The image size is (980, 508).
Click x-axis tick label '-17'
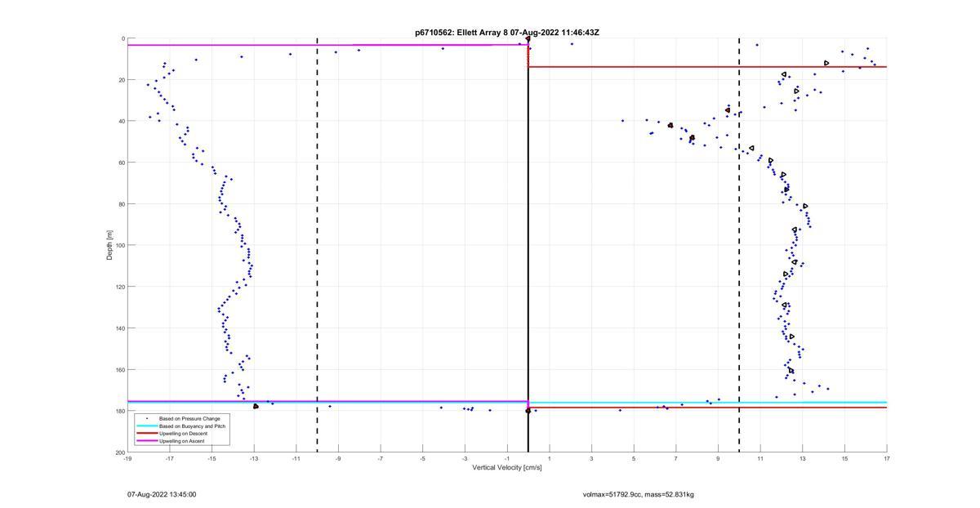[x=170, y=458]
